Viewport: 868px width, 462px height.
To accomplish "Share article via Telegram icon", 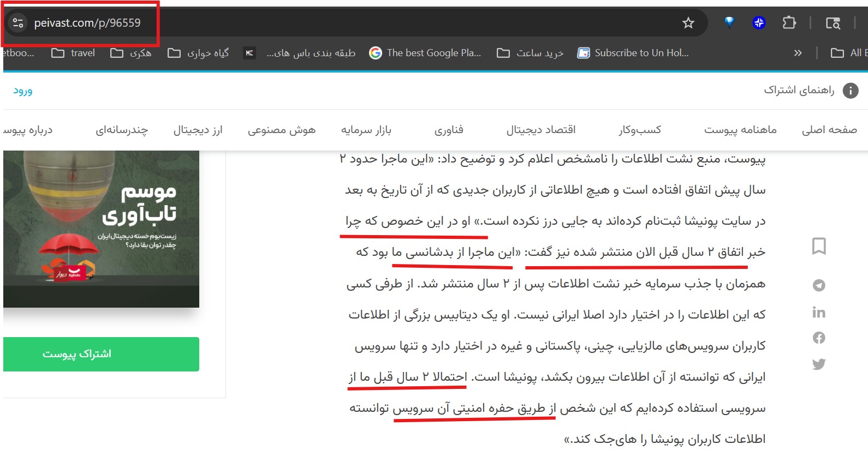I will pos(819,285).
